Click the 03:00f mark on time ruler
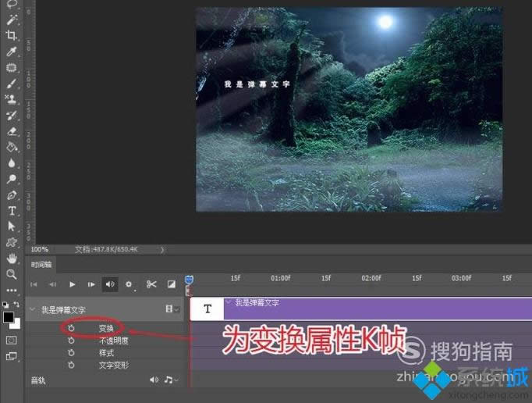The width and height of the screenshot is (532, 403). (461, 278)
